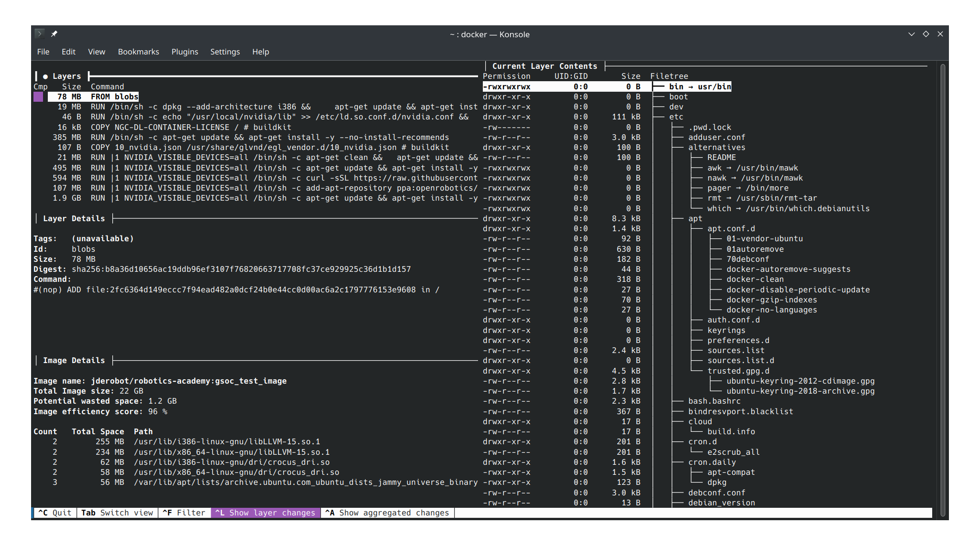Click the purple Cmp marker beside FROM blobs

tap(38, 96)
